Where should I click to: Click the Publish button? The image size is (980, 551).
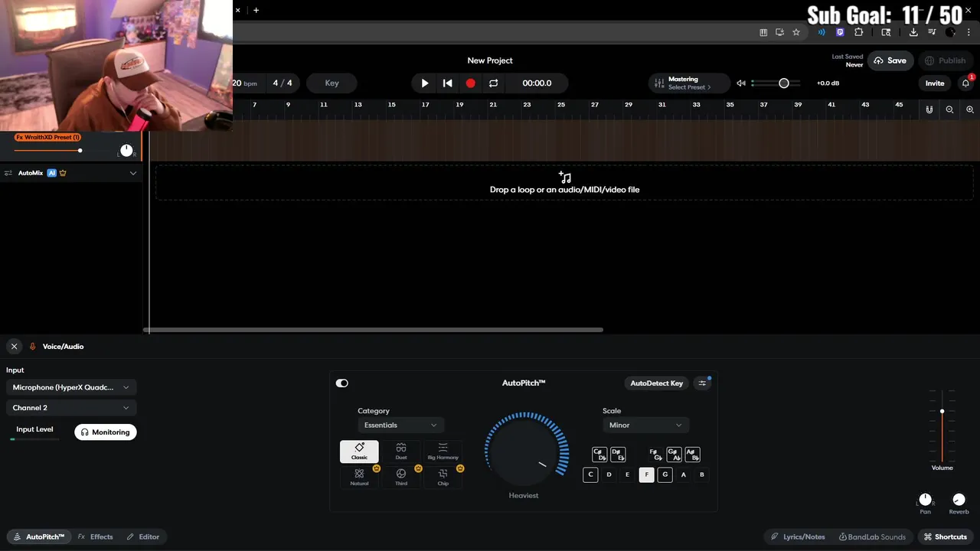tap(945, 60)
